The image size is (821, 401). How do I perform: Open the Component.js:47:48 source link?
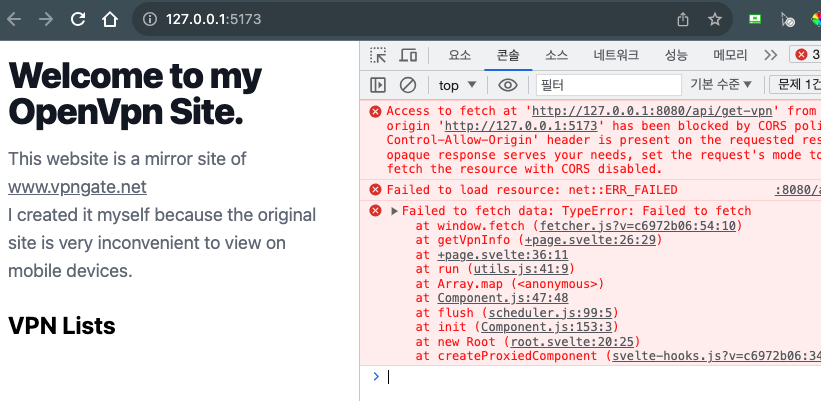[503, 298]
